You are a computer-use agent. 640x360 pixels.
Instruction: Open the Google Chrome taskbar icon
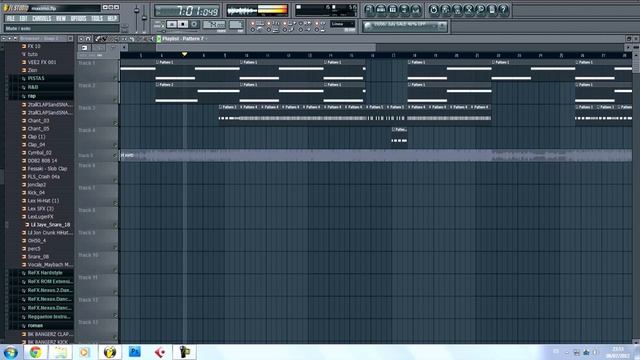[x=36, y=352]
